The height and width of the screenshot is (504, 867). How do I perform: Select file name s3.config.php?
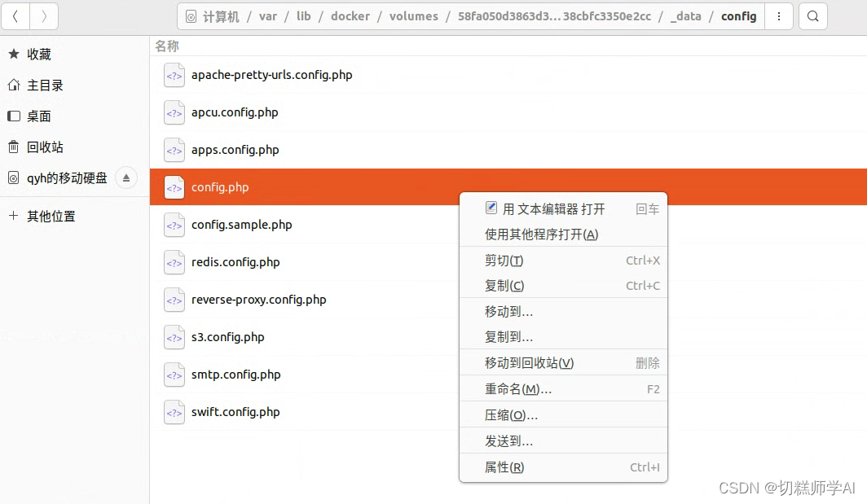coord(228,338)
